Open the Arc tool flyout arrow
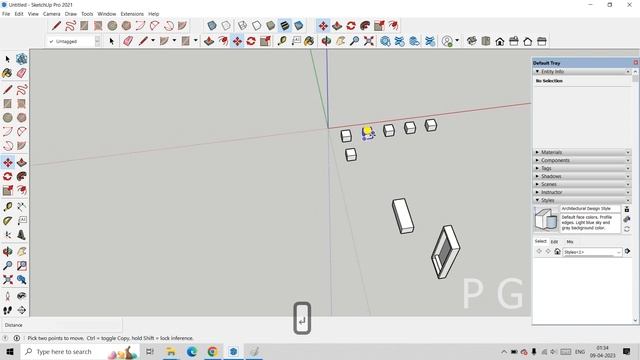The height and width of the screenshot is (360, 640). point(174,41)
